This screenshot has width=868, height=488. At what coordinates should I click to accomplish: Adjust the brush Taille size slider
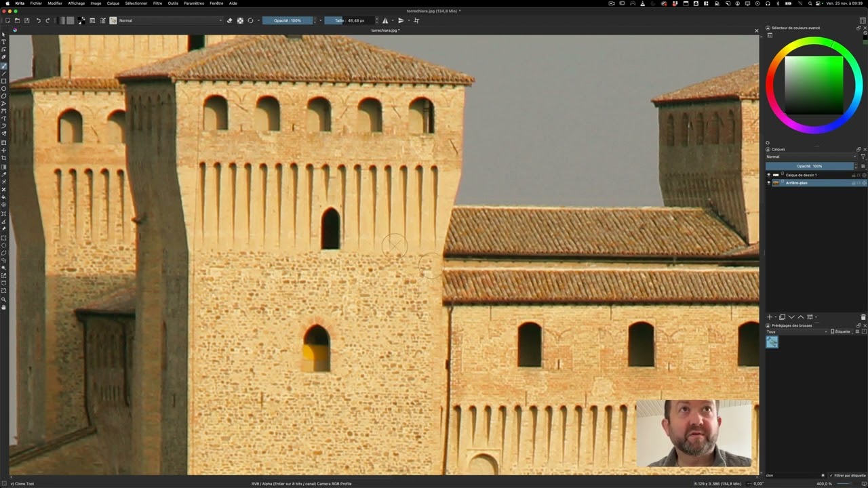350,20
